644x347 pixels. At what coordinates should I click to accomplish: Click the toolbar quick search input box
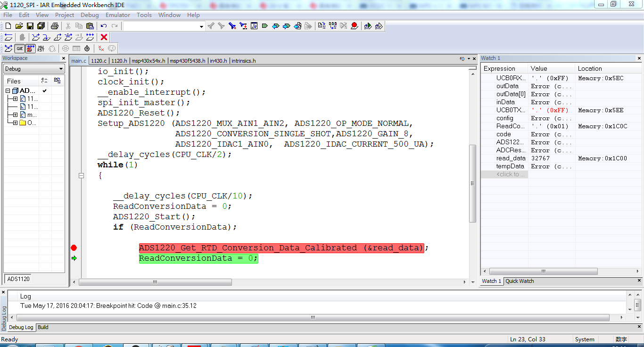[161, 26]
